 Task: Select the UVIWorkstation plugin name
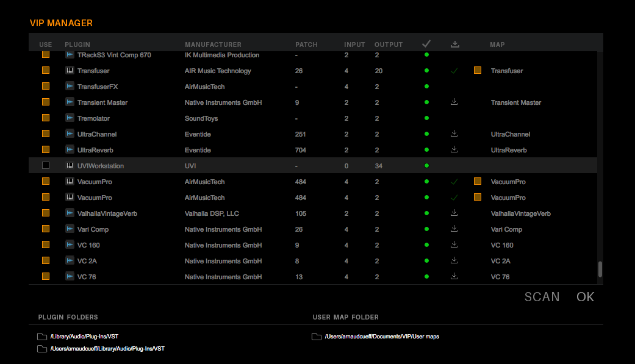click(101, 166)
